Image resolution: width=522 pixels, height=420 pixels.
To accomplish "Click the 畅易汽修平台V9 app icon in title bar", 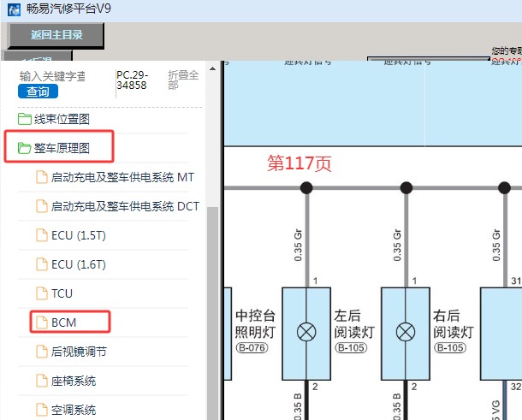I will pyautogui.click(x=14, y=9).
